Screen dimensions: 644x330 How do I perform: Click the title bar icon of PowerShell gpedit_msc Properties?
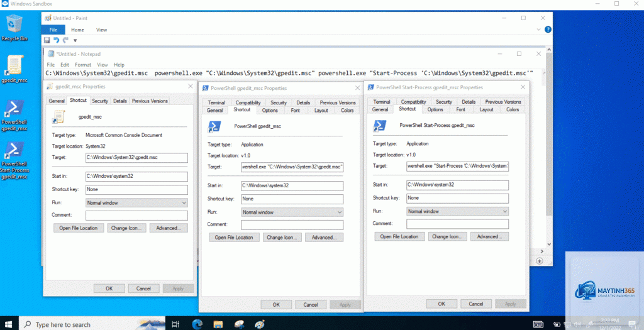point(206,88)
